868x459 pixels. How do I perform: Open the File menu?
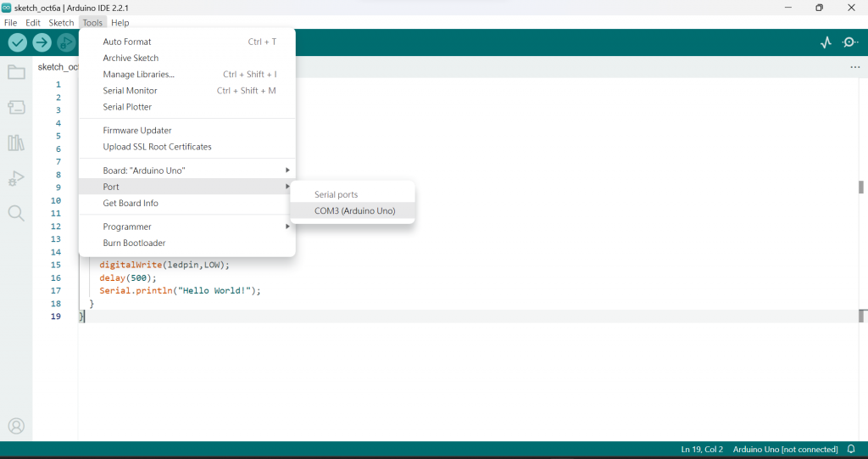click(10, 23)
